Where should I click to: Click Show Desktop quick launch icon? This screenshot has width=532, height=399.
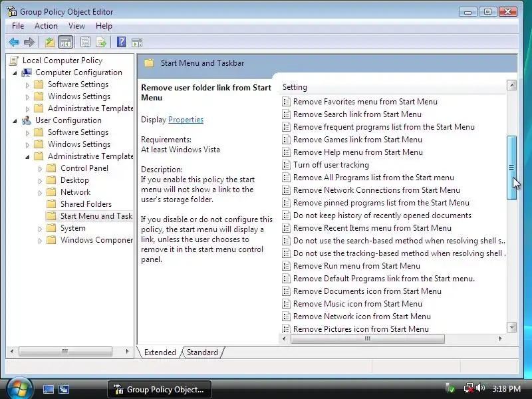point(48,389)
